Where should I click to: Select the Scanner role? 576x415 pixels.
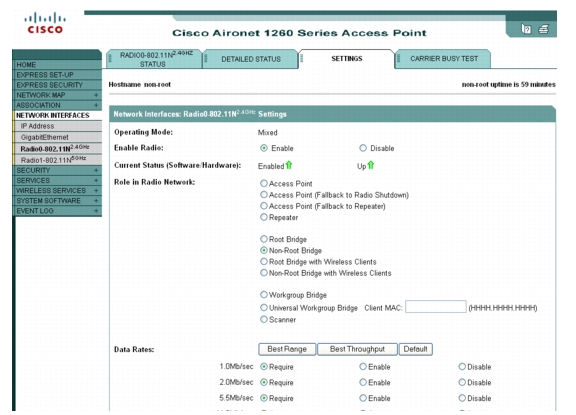coord(264,319)
